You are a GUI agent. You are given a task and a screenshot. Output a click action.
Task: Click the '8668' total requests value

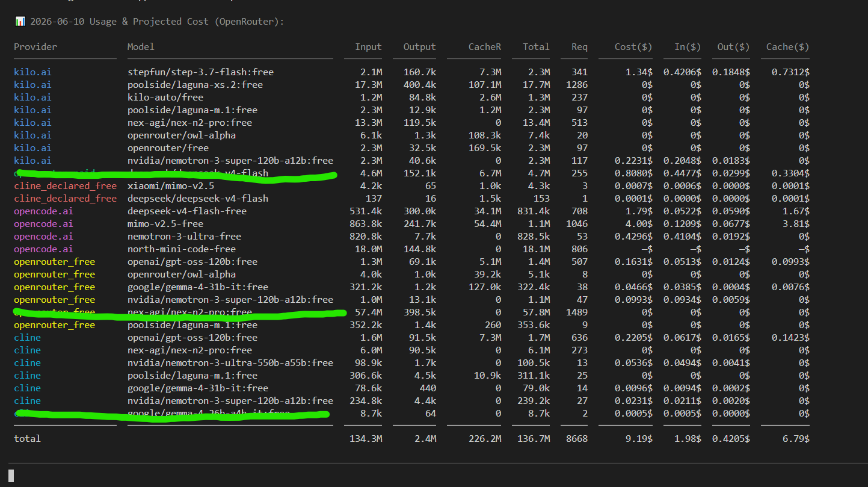pos(577,439)
